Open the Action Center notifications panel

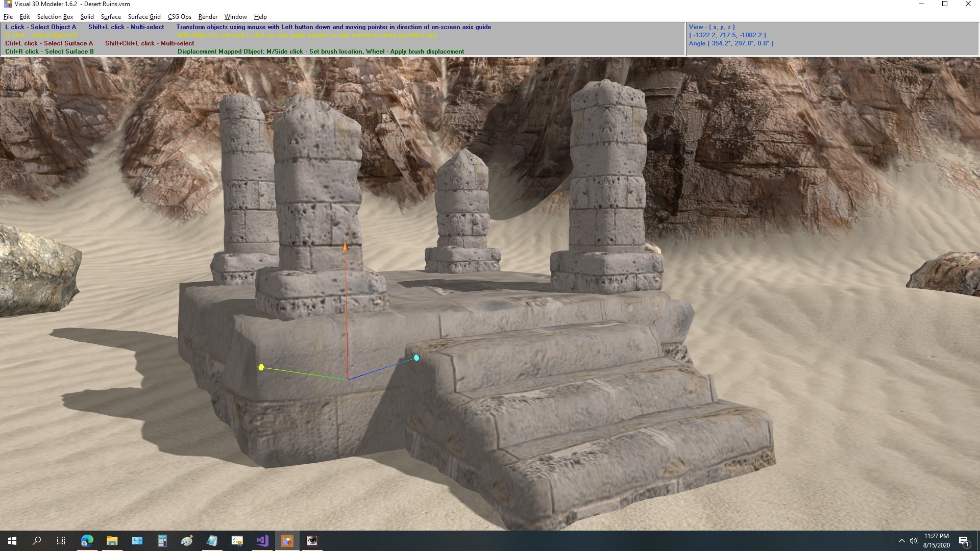964,541
